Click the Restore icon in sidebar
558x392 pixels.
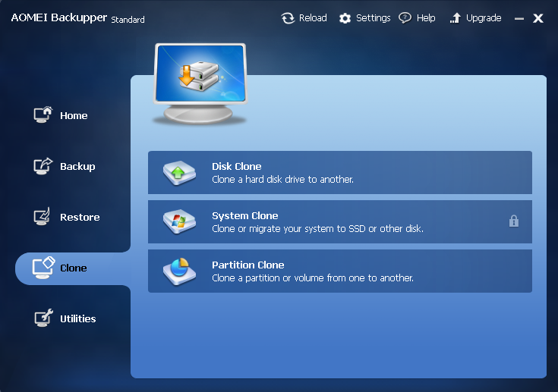(x=43, y=217)
